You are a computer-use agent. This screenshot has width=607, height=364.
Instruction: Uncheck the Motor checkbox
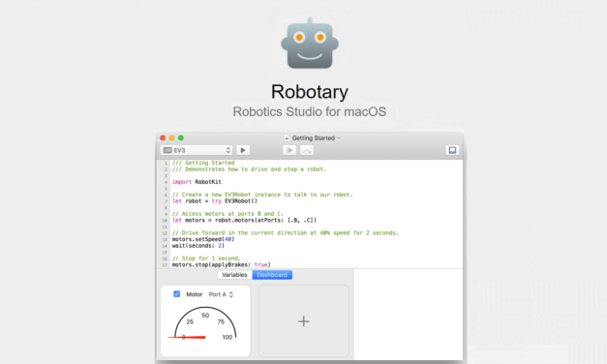176,294
